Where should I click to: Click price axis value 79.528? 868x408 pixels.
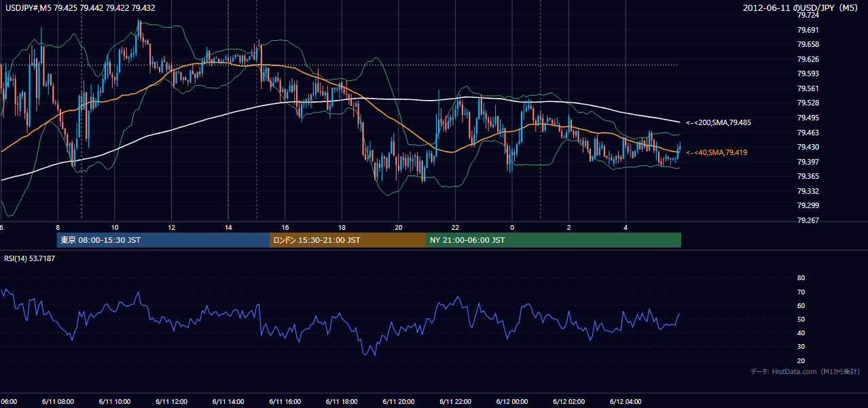[x=807, y=103]
